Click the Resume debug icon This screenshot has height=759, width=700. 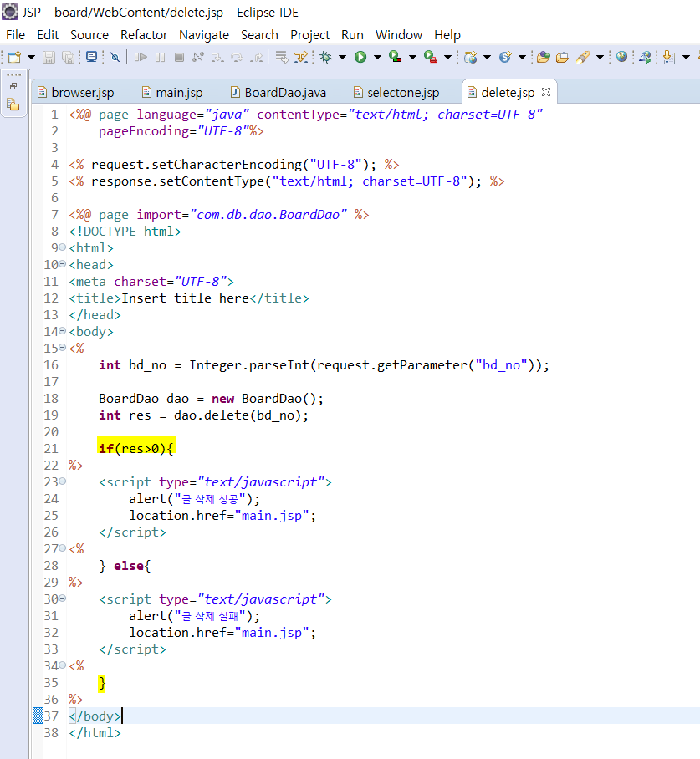(x=141, y=57)
